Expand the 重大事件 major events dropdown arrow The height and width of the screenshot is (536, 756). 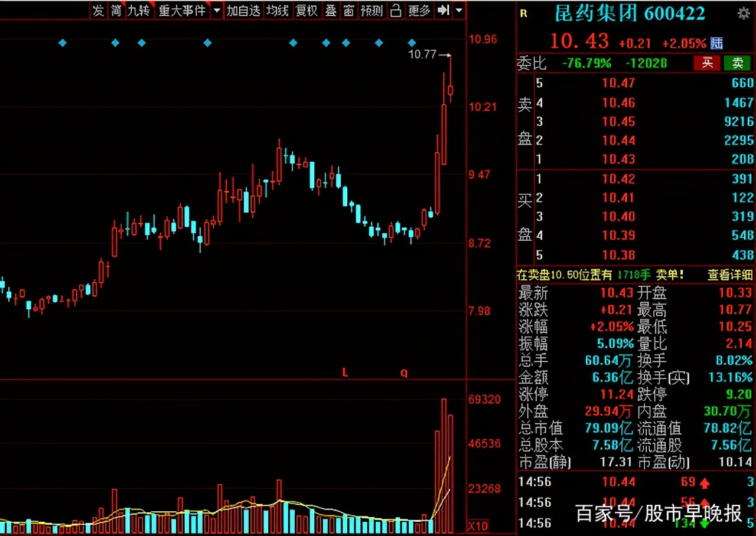[216, 10]
